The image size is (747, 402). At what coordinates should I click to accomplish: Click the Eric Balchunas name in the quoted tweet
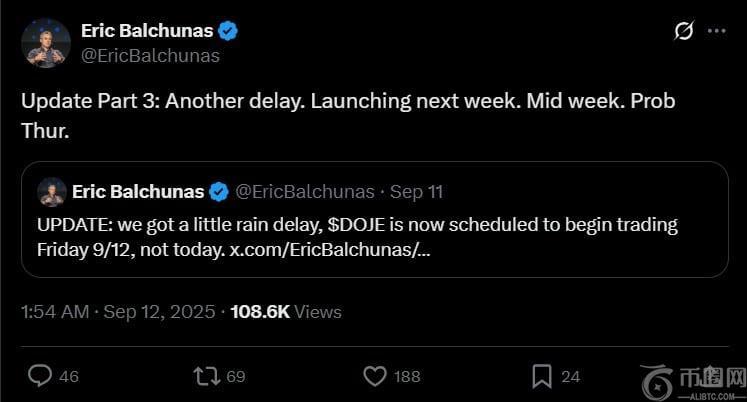pos(138,191)
